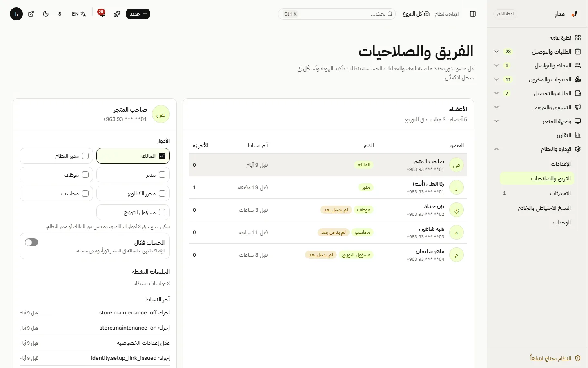This screenshot has width=588, height=368.
Task: Click the grid icon beside نظرة عامة
Action: pyautogui.click(x=577, y=38)
